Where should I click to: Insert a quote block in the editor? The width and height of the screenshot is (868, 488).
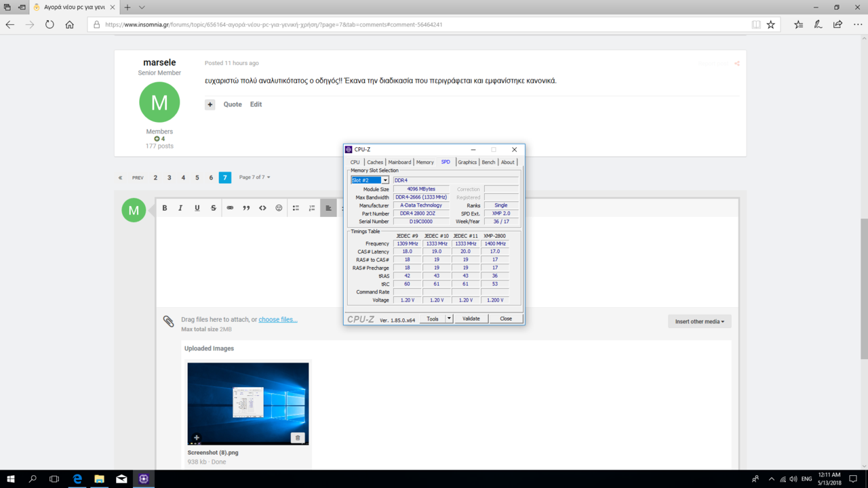tap(246, 208)
